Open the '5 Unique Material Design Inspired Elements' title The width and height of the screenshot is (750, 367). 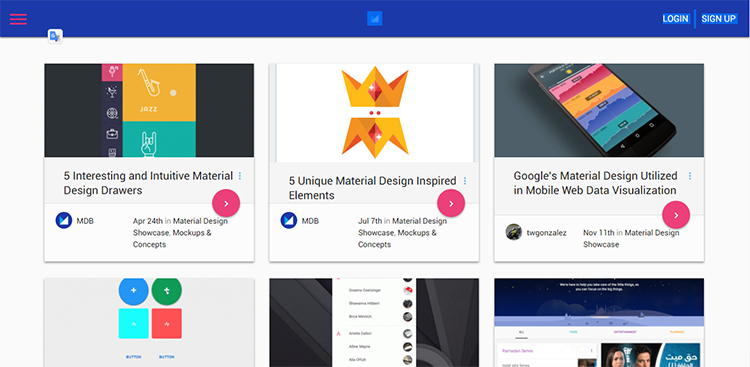[x=373, y=188]
